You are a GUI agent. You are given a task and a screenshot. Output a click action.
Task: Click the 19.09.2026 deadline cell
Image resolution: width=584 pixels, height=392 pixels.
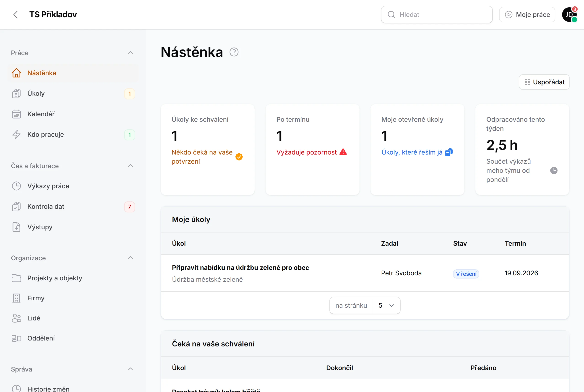click(x=521, y=273)
